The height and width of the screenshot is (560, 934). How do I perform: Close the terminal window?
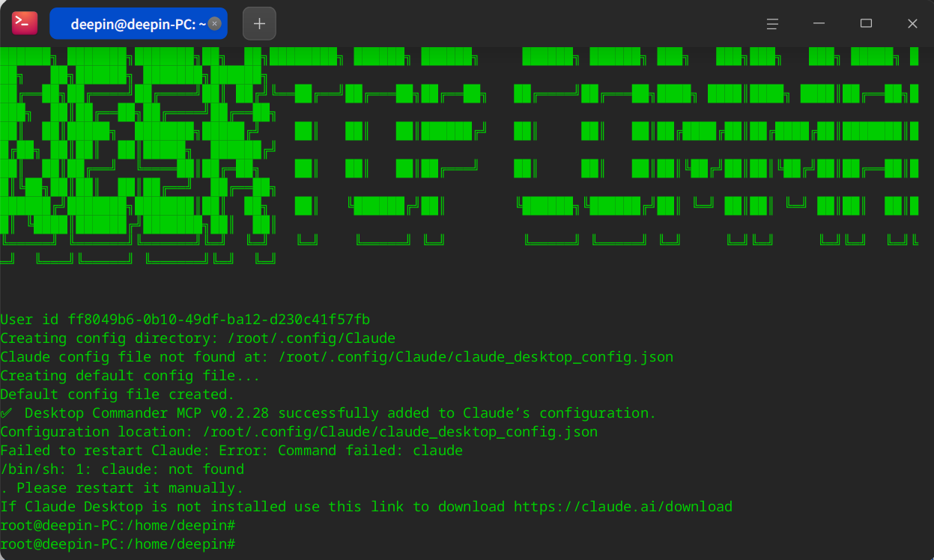(x=912, y=24)
